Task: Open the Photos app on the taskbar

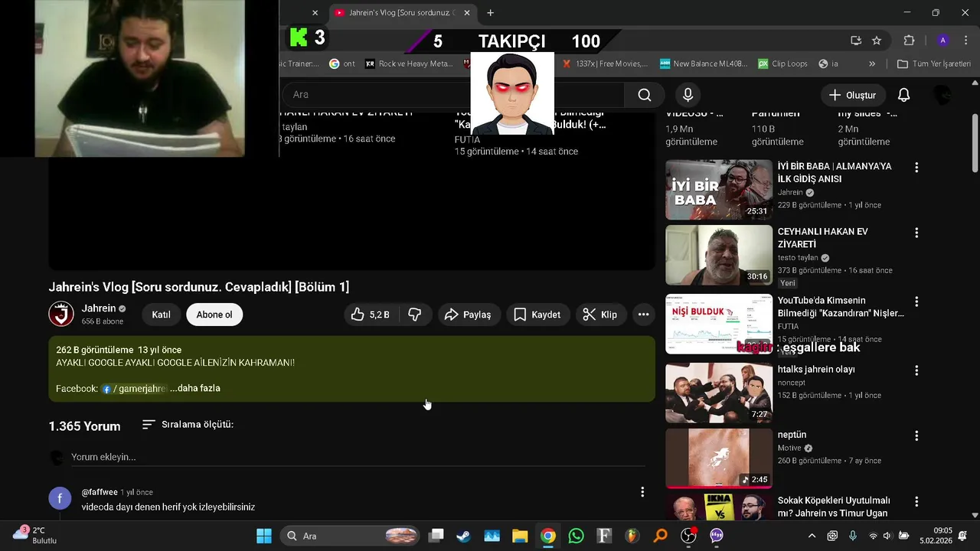Action: click(492, 536)
